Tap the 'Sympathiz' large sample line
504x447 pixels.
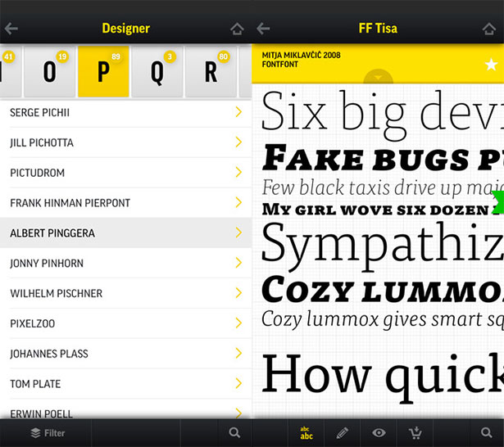pyautogui.click(x=383, y=246)
